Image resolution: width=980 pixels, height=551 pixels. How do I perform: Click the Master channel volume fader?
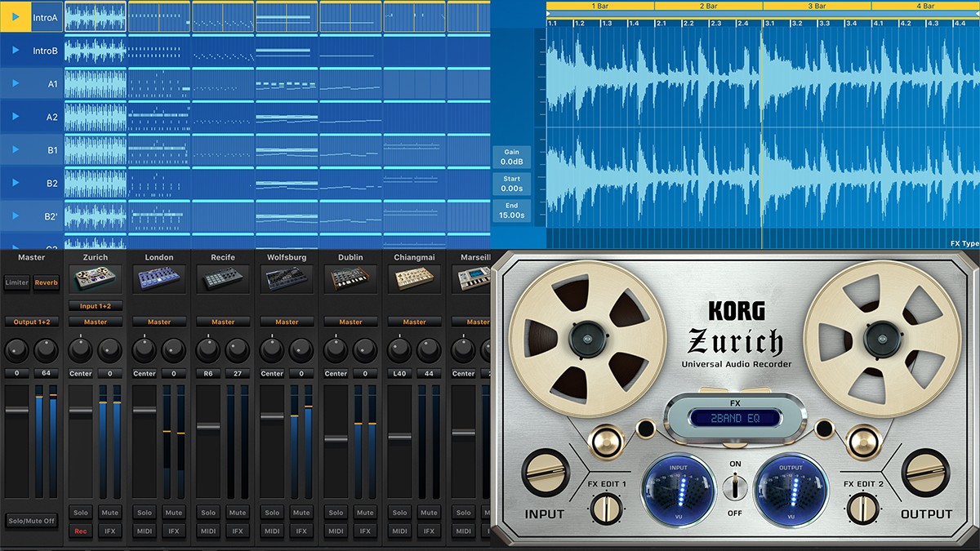(x=17, y=410)
